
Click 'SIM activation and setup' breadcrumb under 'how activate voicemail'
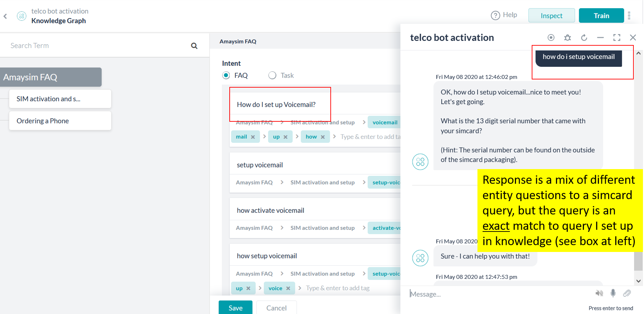323,228
